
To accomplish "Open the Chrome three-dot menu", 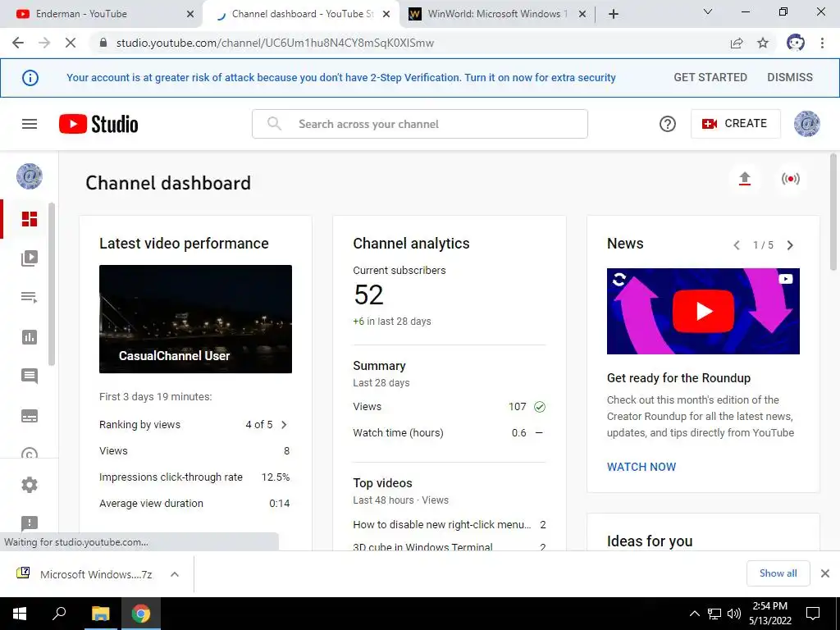I will coord(822,43).
